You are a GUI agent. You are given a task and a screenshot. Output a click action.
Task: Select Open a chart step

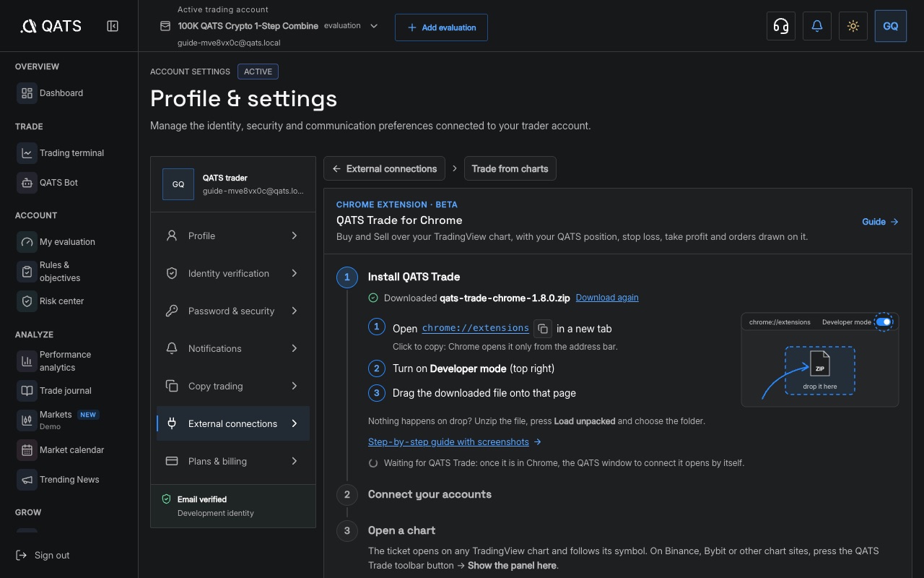point(401,530)
